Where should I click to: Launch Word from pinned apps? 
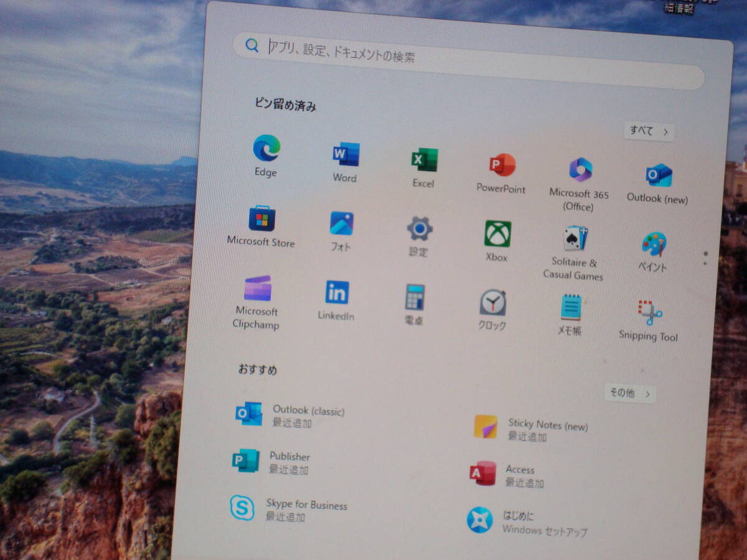pyautogui.click(x=346, y=154)
